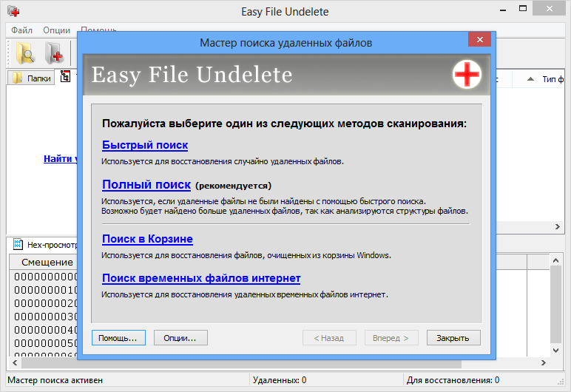Click the Hex-просмотр tab icon
Image resolution: width=571 pixels, height=392 pixels.
(18, 244)
